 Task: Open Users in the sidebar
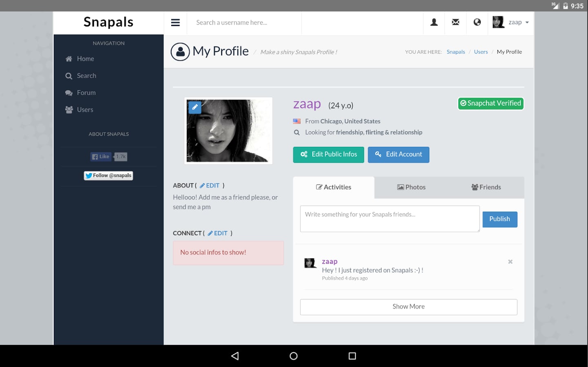(x=85, y=110)
